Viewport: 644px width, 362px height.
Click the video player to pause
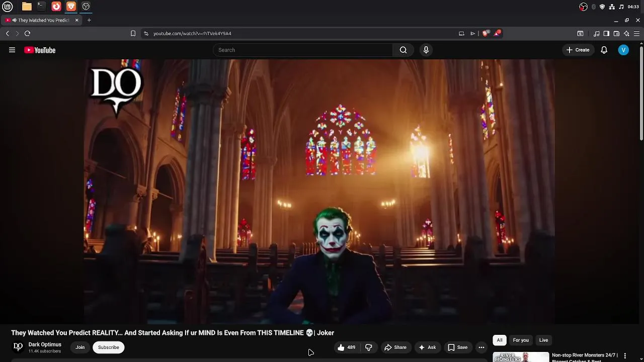click(x=319, y=192)
